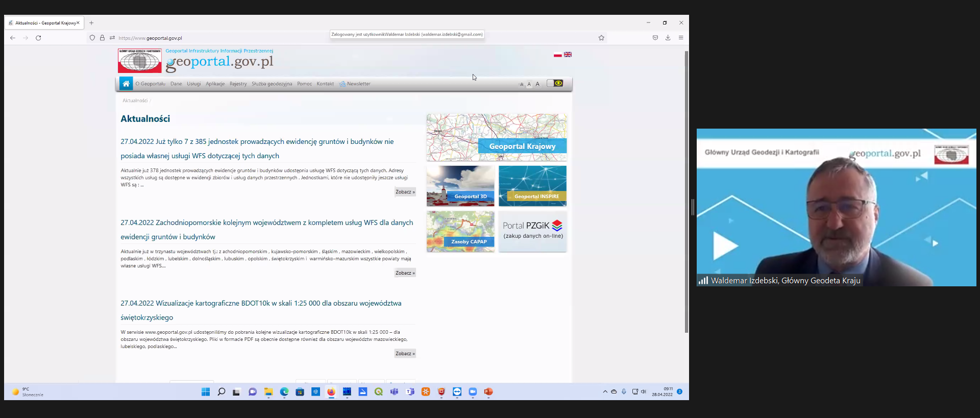
Task: Click the padlock site security icon
Action: pyautogui.click(x=102, y=38)
